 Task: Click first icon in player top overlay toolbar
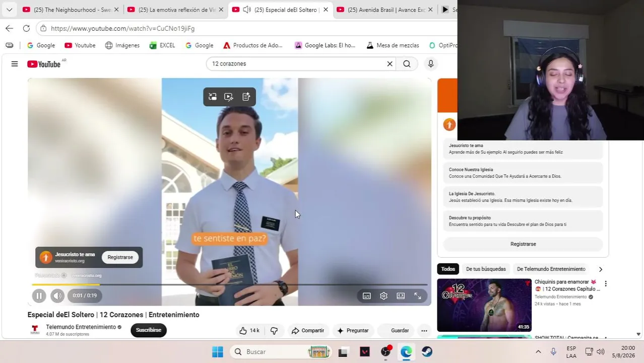point(213,97)
